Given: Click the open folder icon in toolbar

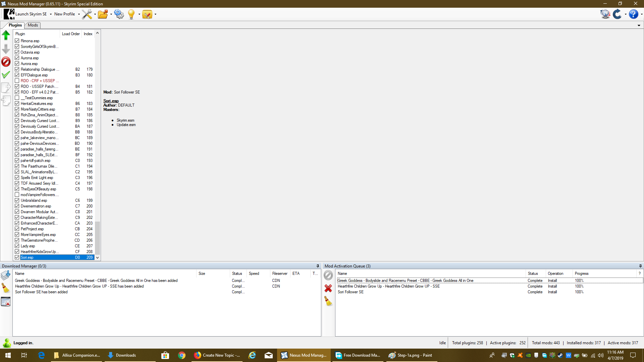Looking at the screenshot, I should point(103,14).
